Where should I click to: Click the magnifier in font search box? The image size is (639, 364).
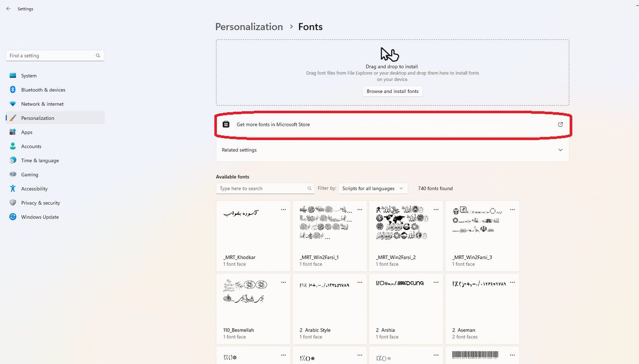pos(309,189)
